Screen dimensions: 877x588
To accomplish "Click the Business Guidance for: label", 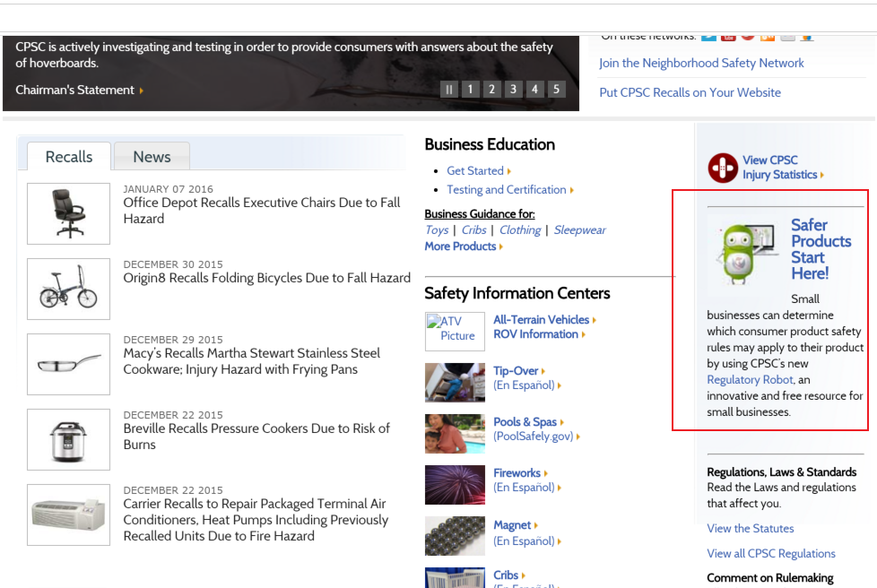I will pyautogui.click(x=480, y=214).
